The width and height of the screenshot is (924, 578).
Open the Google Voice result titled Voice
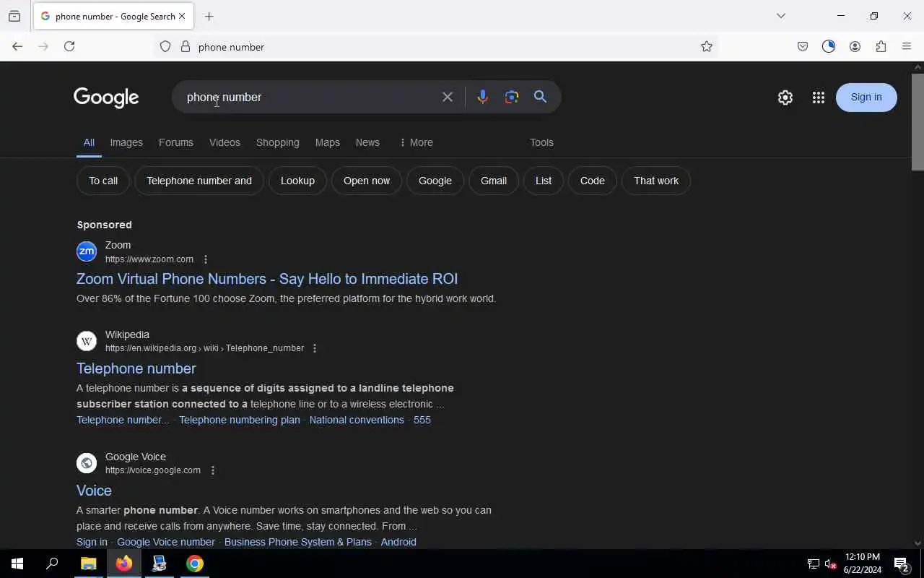94,491
